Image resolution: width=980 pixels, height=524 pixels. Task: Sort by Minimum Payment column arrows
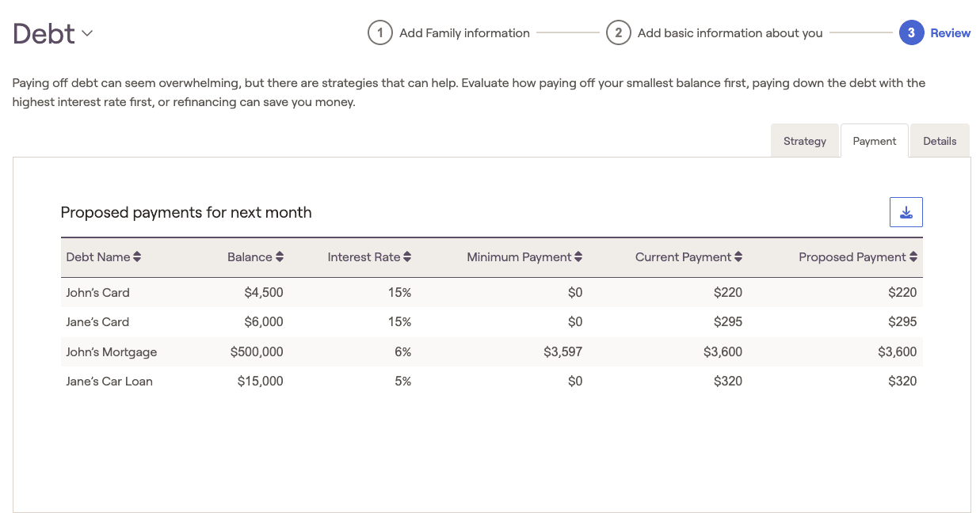tap(578, 257)
